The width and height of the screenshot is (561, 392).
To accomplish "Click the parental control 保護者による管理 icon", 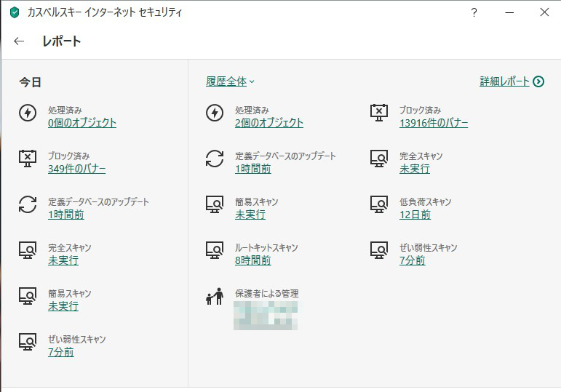I will [215, 296].
